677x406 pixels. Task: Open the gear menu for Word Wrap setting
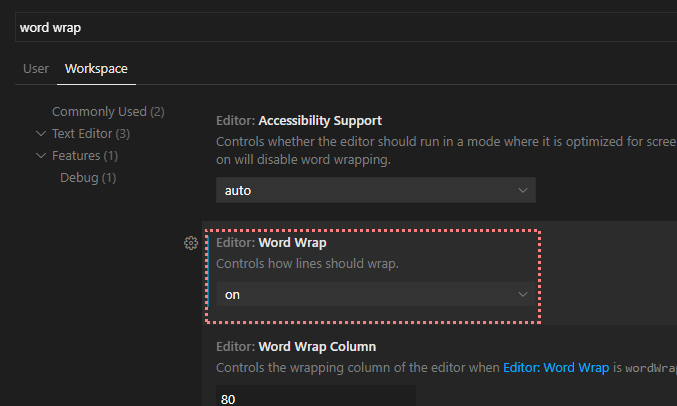point(191,243)
